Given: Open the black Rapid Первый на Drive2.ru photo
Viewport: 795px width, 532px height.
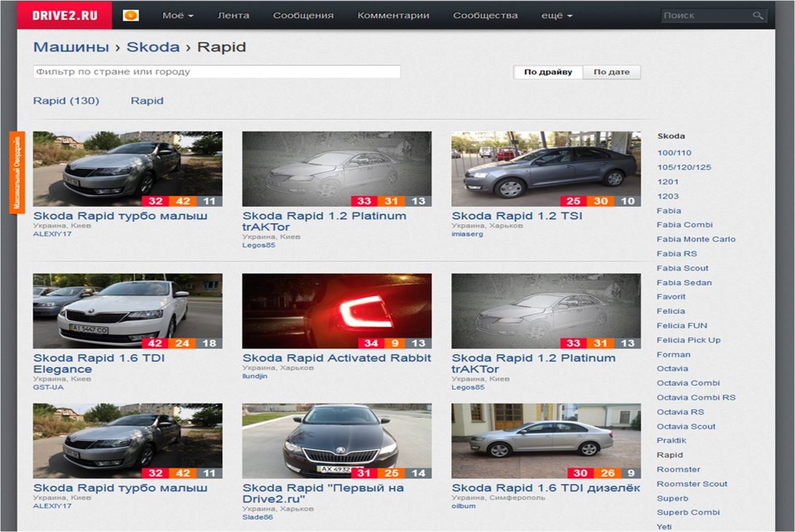Looking at the screenshot, I should [337, 441].
